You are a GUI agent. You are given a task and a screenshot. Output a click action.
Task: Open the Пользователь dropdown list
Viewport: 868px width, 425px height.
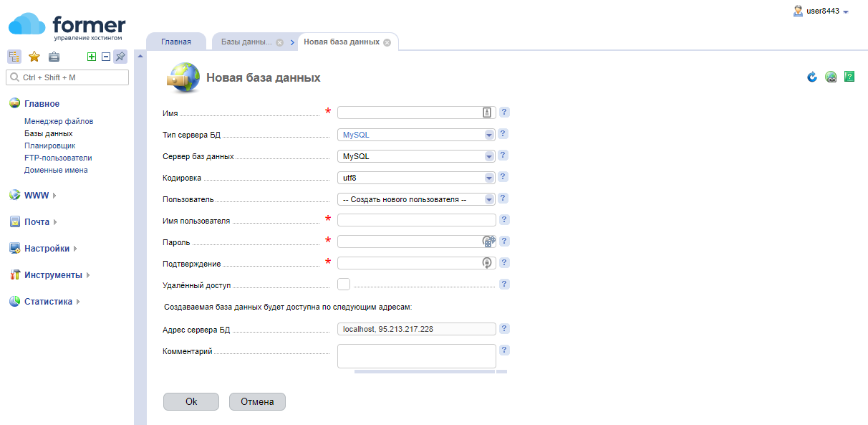(416, 199)
